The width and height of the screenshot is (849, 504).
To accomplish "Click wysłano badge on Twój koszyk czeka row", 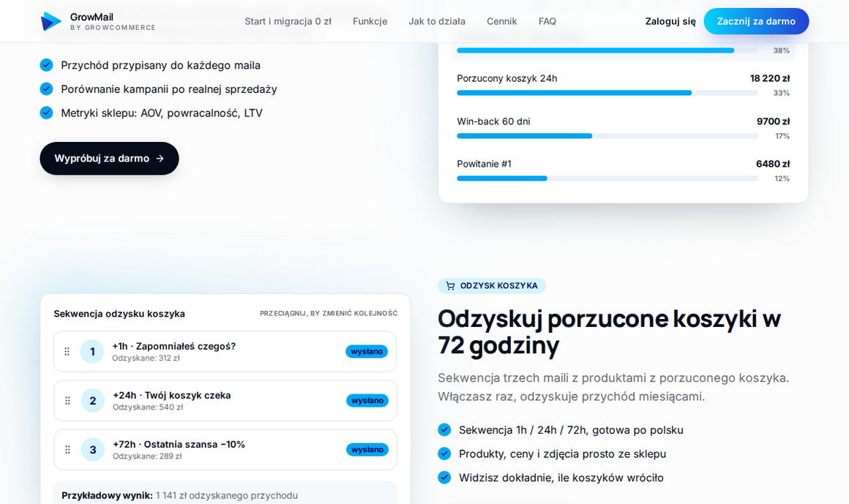I will point(367,401).
